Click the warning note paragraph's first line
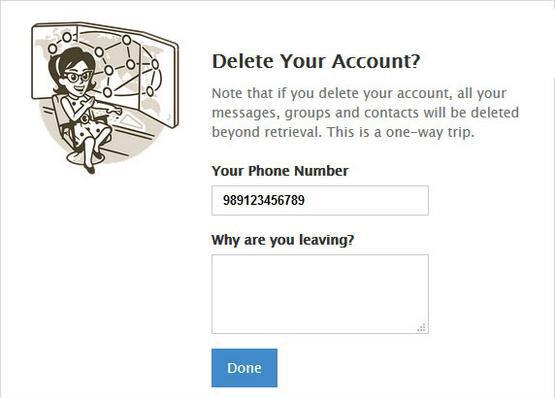This screenshot has height=398, width=555. [x=359, y=93]
